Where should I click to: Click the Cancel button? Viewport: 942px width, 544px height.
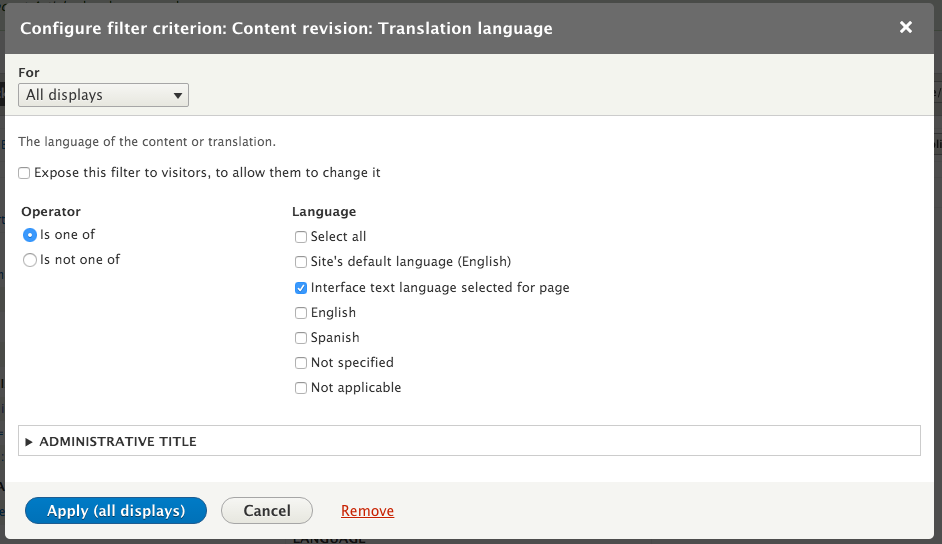(x=267, y=511)
